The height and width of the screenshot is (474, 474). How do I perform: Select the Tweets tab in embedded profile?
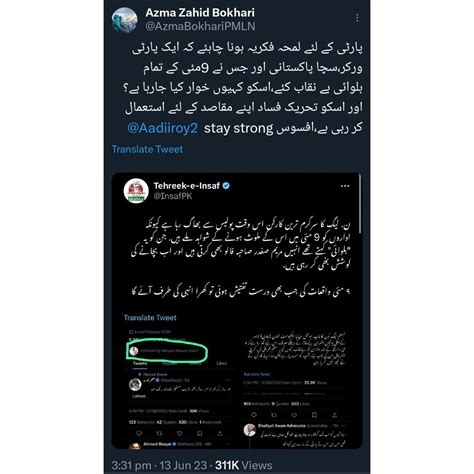pyautogui.click(x=140, y=364)
